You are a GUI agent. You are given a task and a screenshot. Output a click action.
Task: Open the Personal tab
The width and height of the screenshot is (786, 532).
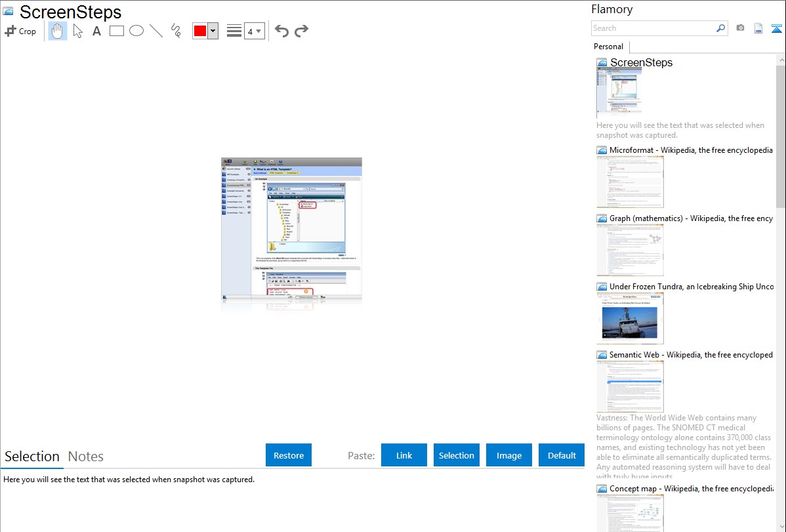coord(609,47)
